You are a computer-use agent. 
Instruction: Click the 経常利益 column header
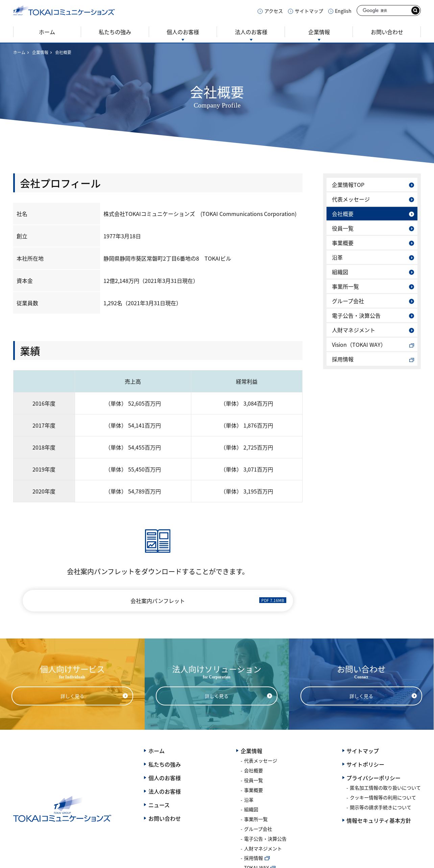click(247, 381)
